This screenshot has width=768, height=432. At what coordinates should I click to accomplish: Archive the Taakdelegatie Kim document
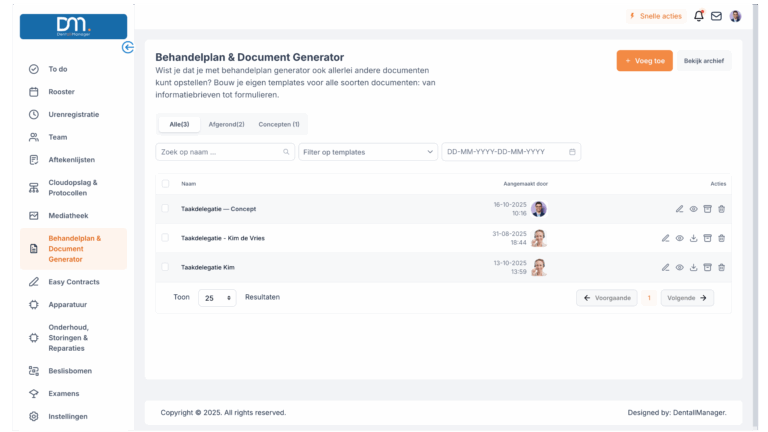click(707, 267)
